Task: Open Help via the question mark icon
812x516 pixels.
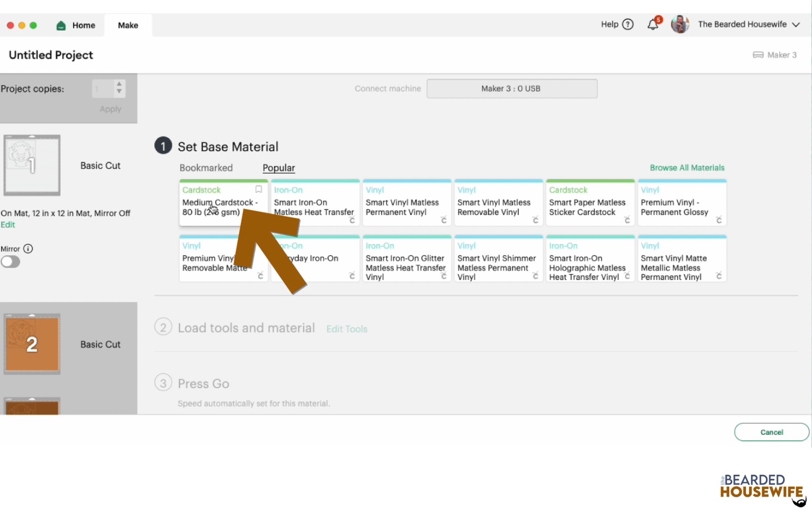Action: (627, 24)
